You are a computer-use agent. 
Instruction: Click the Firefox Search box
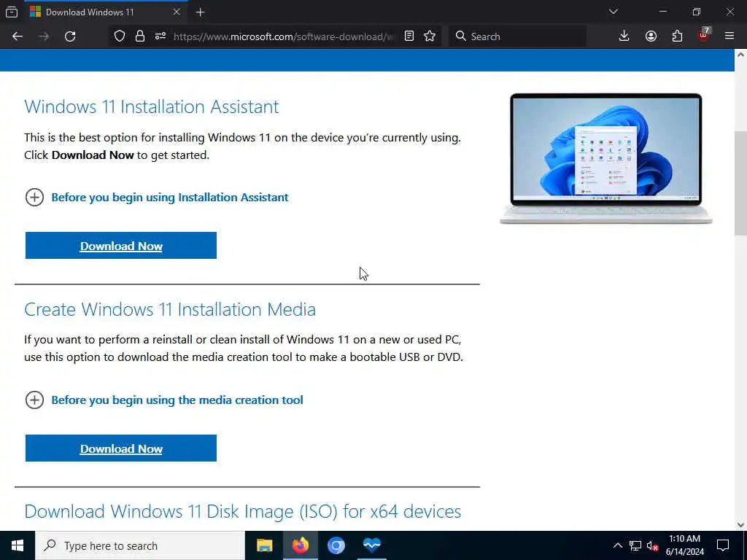pos(518,36)
